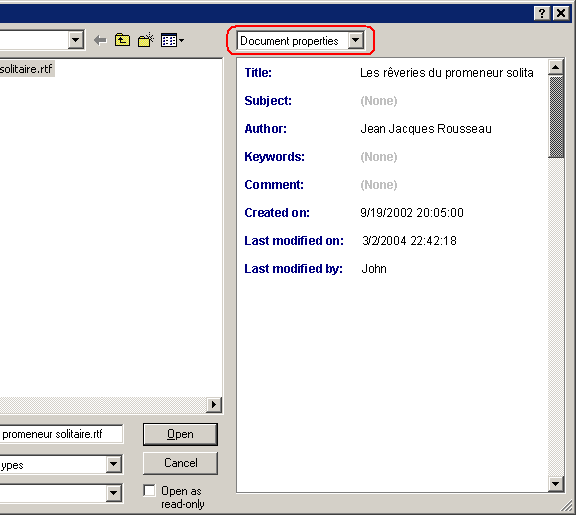The width and height of the screenshot is (576, 515).
Task: Select the solitaire.rtf file in the list
Action: click(26, 69)
